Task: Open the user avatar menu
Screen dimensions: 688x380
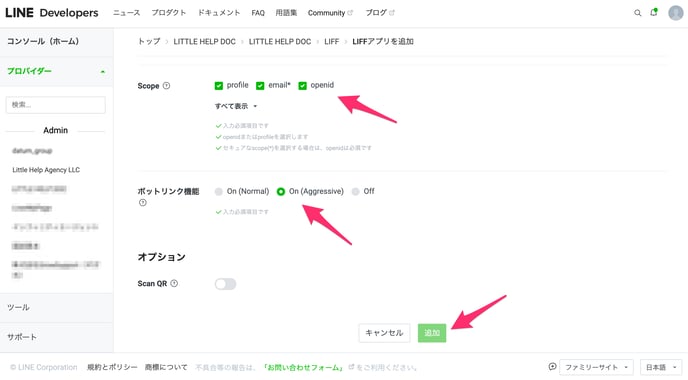Action: point(676,13)
